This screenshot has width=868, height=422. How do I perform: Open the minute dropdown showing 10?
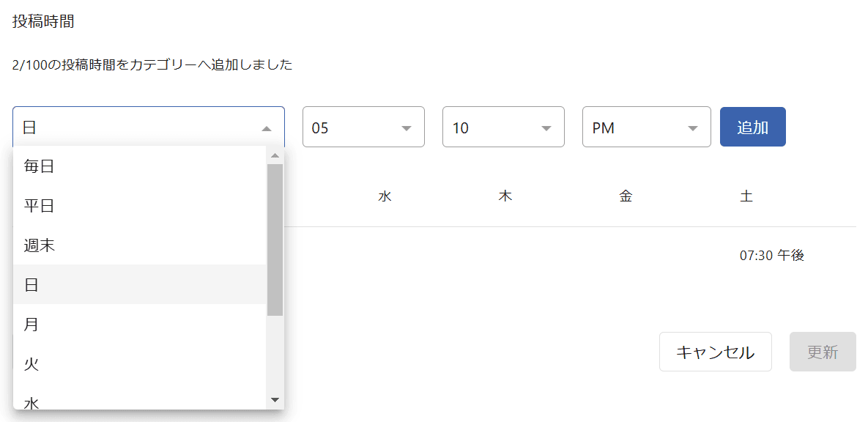(x=503, y=127)
